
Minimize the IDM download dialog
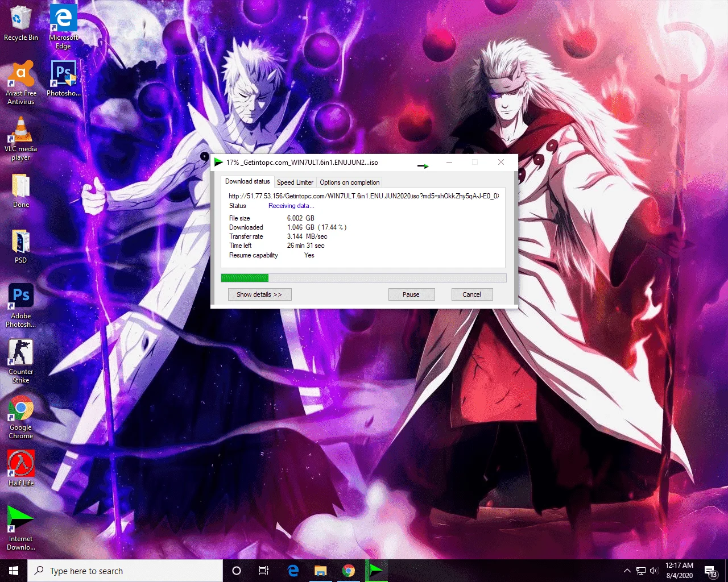point(449,162)
